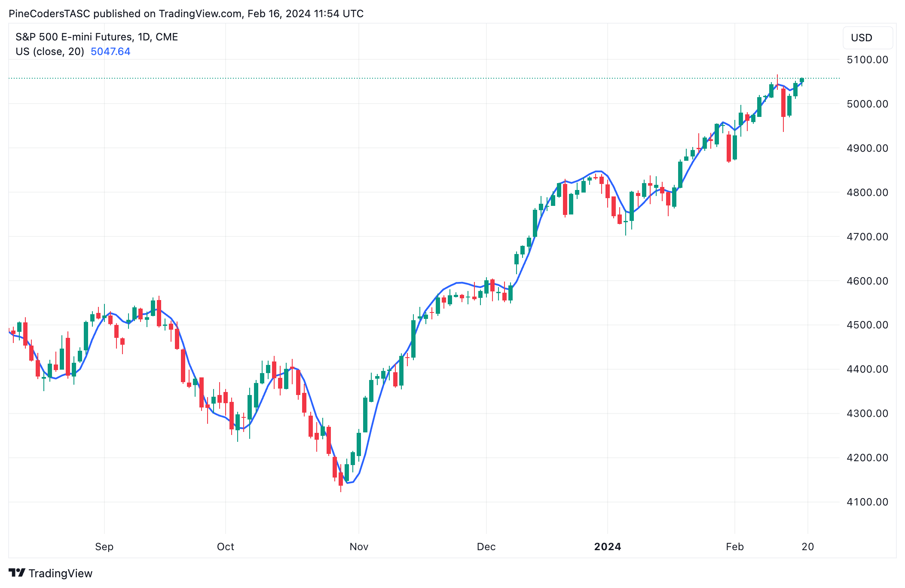
Task: Click the Nov label on time axis
Action: [359, 547]
